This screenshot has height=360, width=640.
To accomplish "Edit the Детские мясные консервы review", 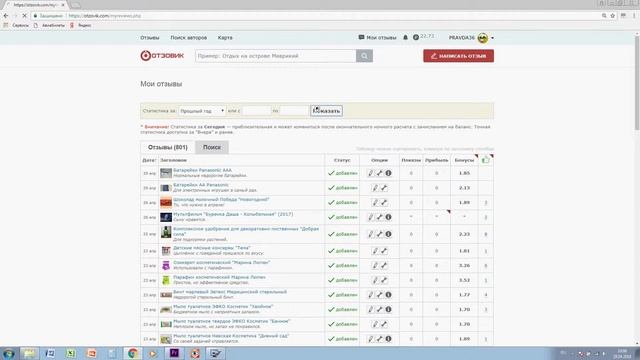I will [375, 251].
